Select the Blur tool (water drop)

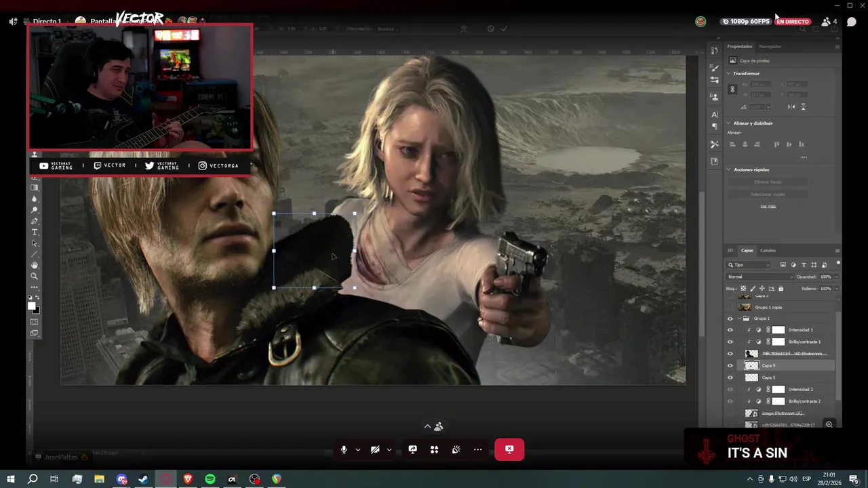click(35, 199)
